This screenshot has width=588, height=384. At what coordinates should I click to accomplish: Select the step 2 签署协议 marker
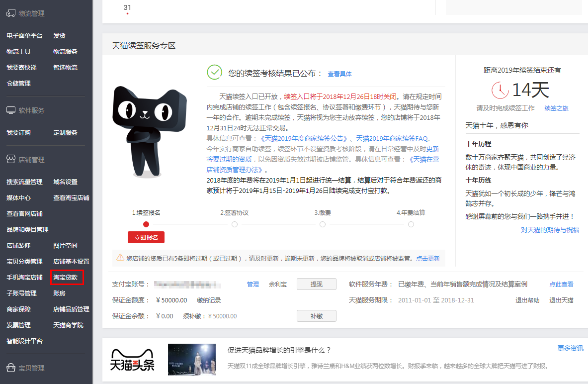(x=235, y=224)
